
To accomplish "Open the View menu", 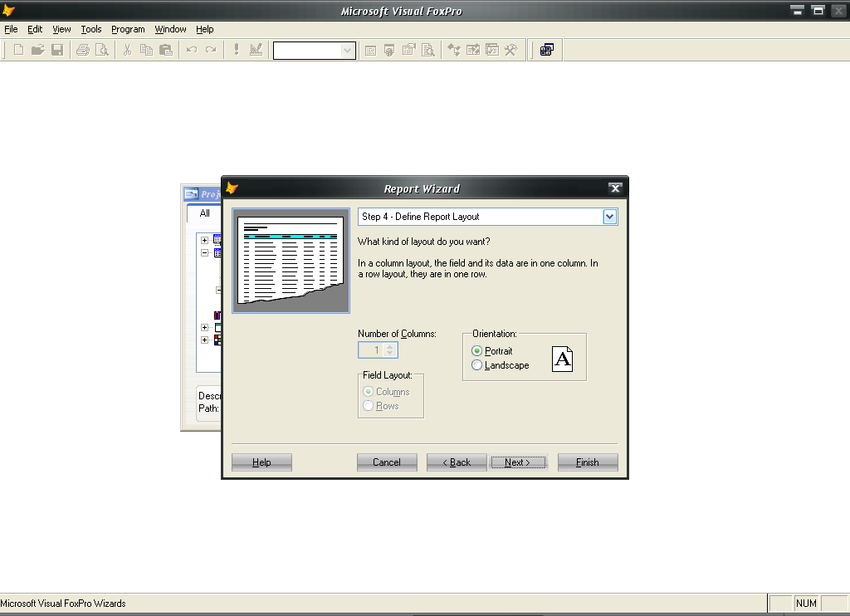I will (x=61, y=29).
